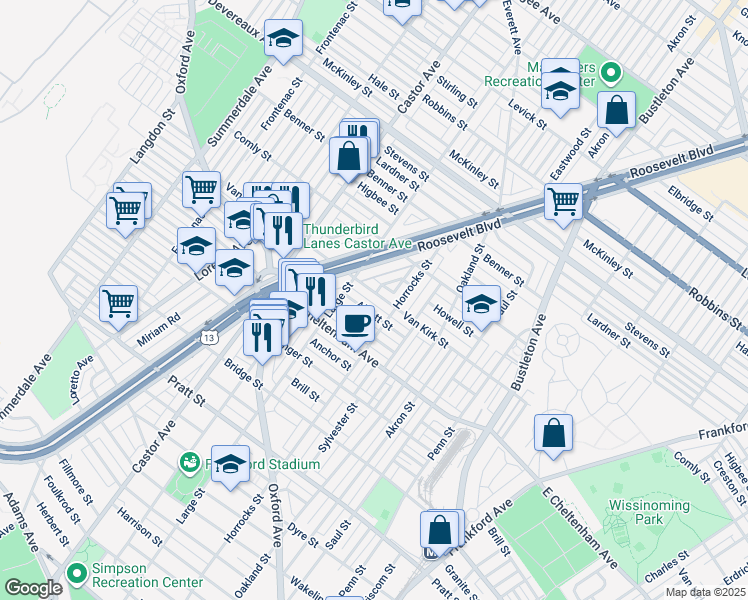748x600 pixels.
Task: Open the green park pin near Bustleton Ave top
Action: tap(610, 74)
